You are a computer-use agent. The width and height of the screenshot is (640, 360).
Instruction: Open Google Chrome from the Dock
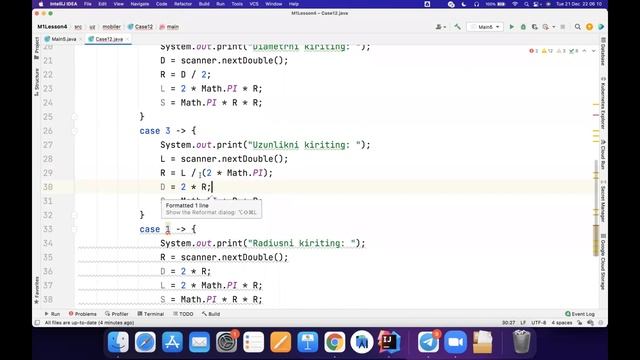pyautogui.click(x=335, y=342)
